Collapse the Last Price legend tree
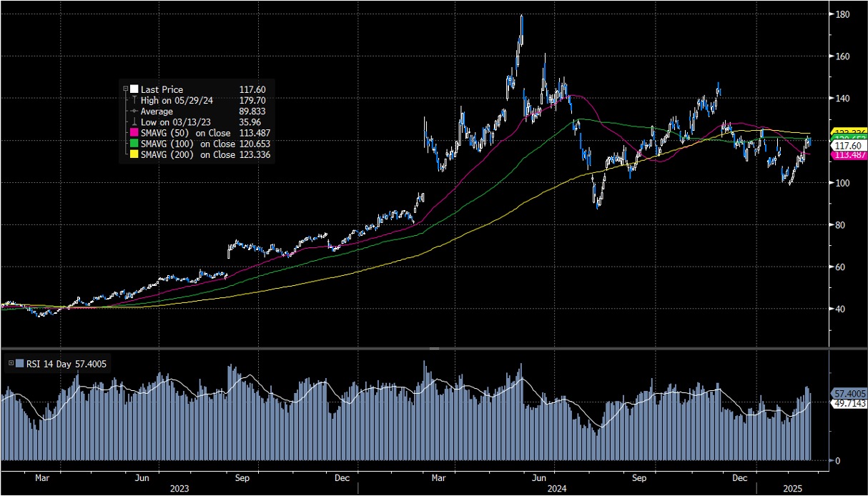The height and width of the screenshot is (496, 868). tap(126, 89)
